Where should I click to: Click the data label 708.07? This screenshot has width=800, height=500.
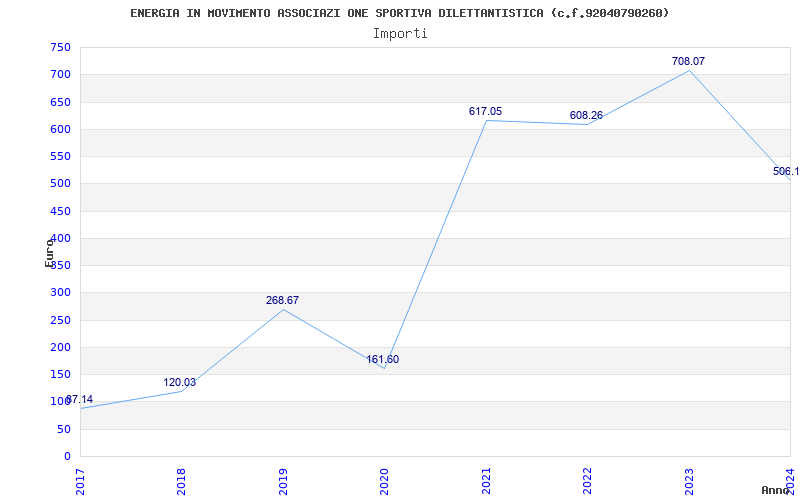point(688,61)
